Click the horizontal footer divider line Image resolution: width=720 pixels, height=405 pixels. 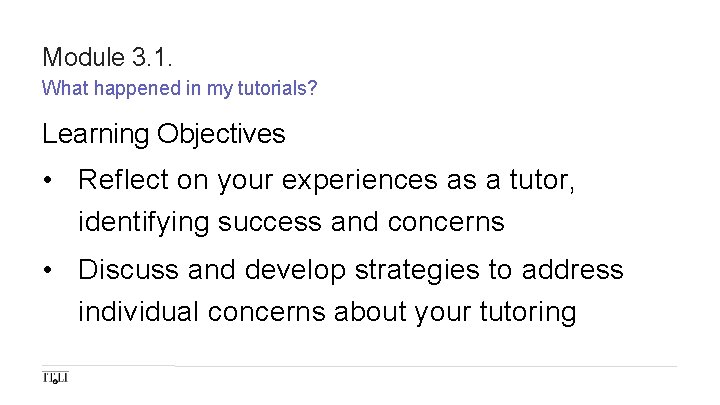tap(359, 366)
